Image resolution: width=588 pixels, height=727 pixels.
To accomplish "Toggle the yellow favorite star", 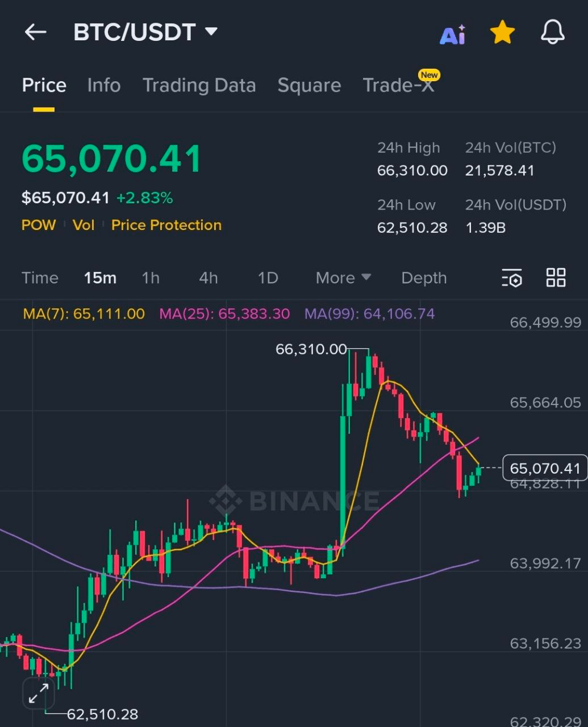I will [x=502, y=33].
